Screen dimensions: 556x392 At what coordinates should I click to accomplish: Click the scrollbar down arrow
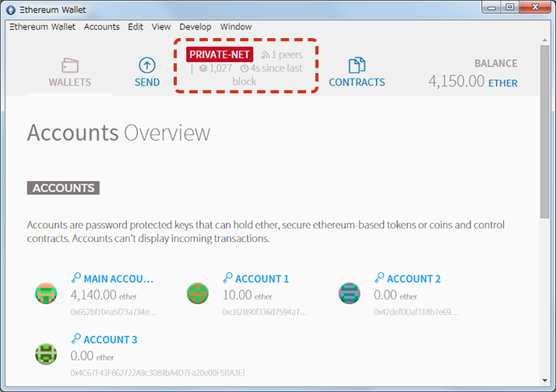pyautogui.click(x=544, y=380)
